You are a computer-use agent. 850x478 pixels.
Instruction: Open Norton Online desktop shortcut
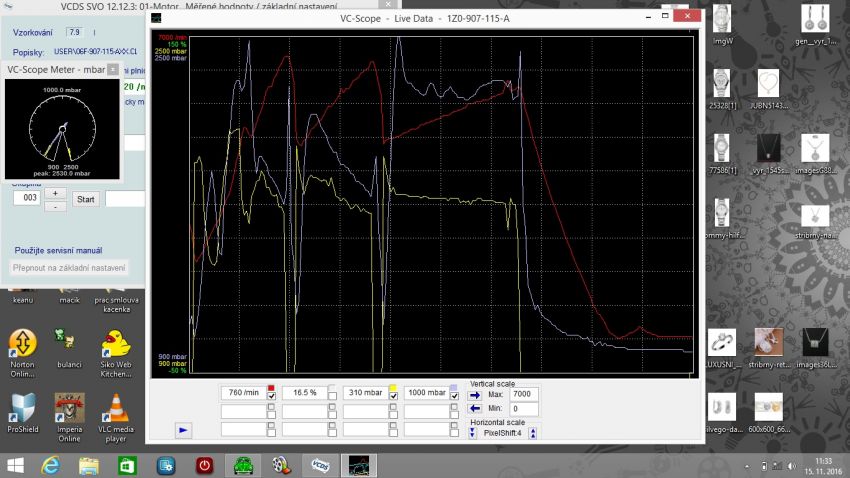pyautogui.click(x=23, y=352)
